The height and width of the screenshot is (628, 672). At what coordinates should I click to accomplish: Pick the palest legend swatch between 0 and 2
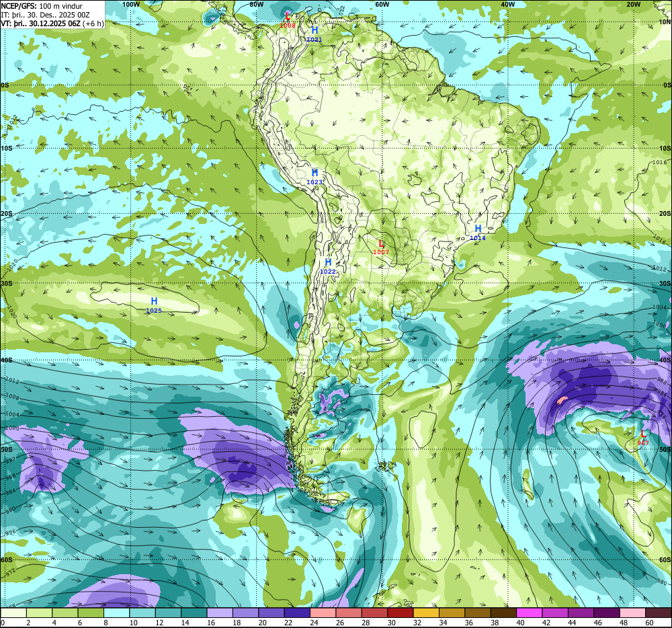pos(13,613)
